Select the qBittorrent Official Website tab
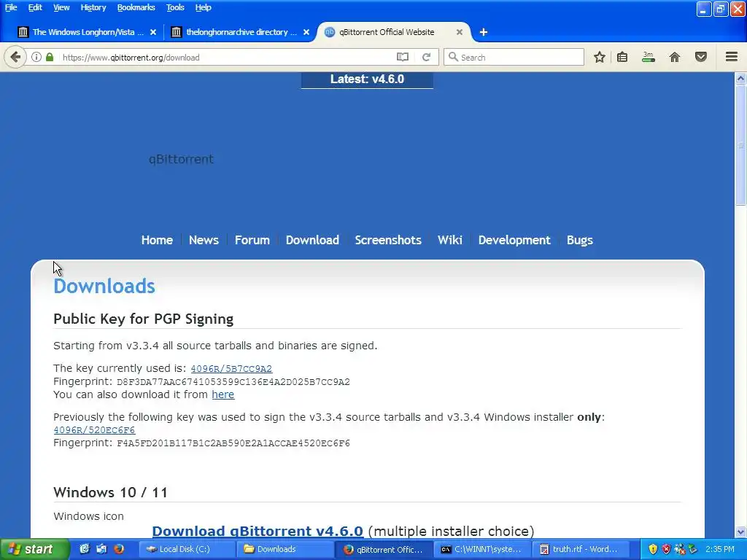747x560 pixels. pyautogui.click(x=387, y=32)
